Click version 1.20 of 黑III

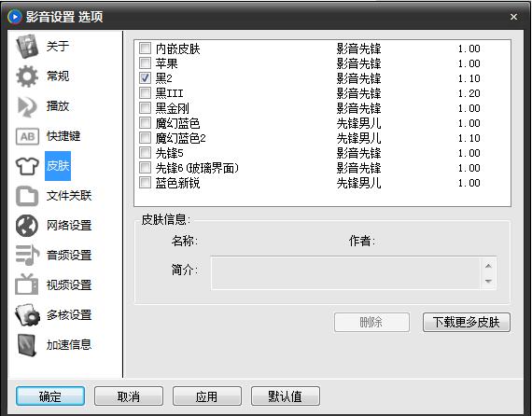tap(469, 93)
